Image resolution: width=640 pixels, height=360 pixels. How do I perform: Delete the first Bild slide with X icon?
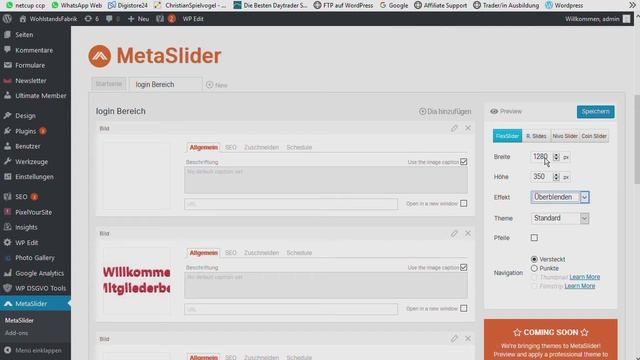tap(468, 128)
